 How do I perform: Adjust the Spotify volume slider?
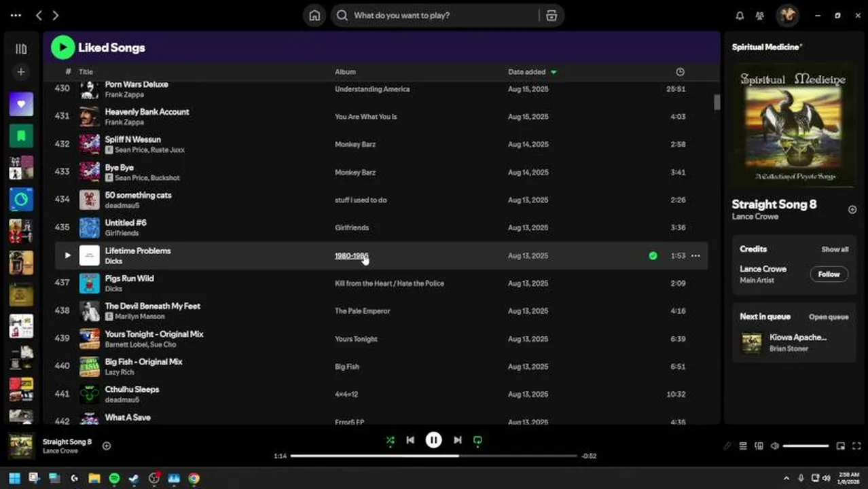coord(806,446)
